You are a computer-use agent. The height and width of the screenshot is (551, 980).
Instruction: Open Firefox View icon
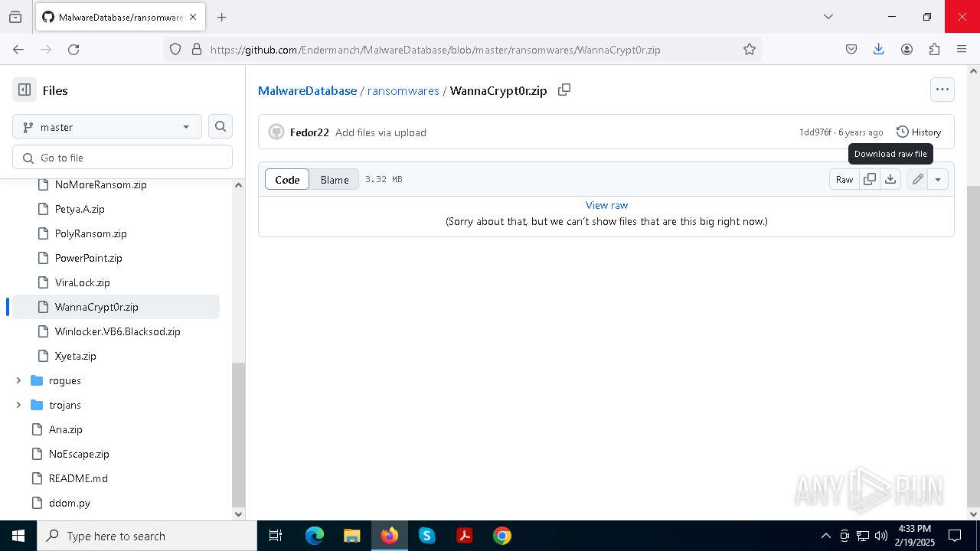15,17
